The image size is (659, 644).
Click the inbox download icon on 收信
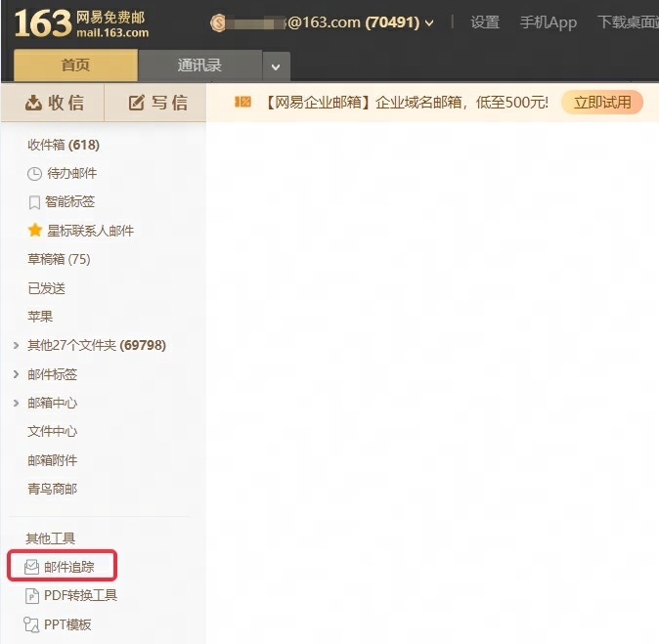tap(33, 103)
